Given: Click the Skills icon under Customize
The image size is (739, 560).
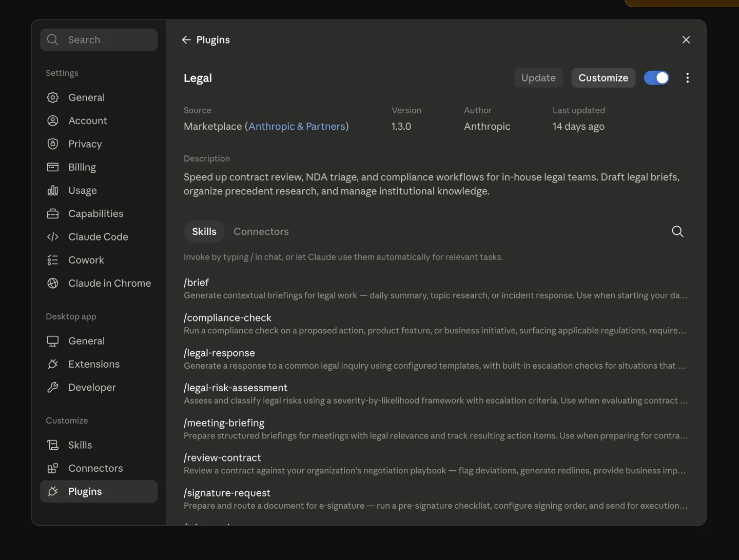Looking at the screenshot, I should click(x=52, y=445).
